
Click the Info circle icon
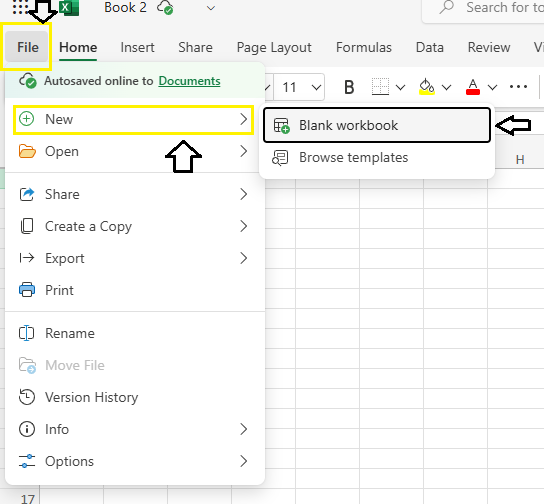point(27,429)
